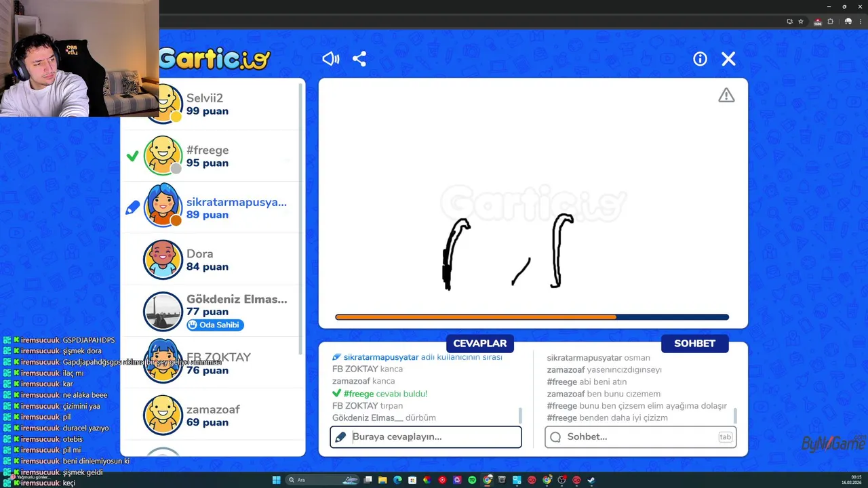Open #freege player avatar
868x488 pixels.
point(163,156)
